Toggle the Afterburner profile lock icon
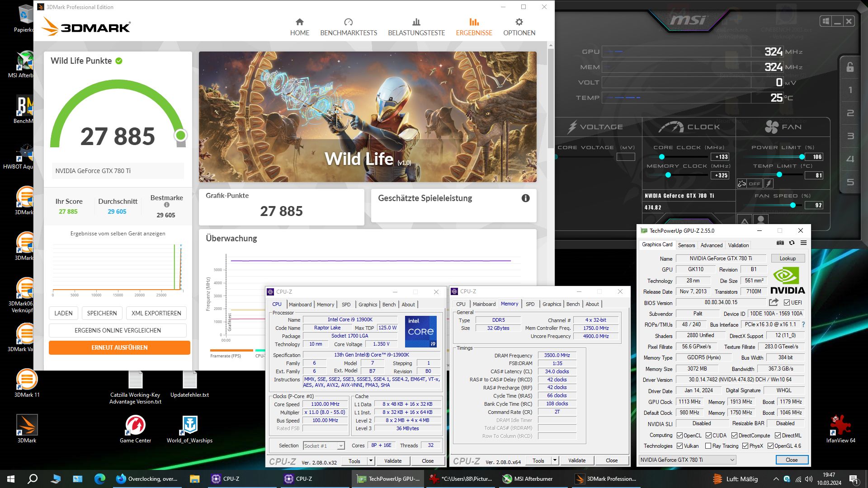Screen dimensions: 868x488 click(850, 67)
